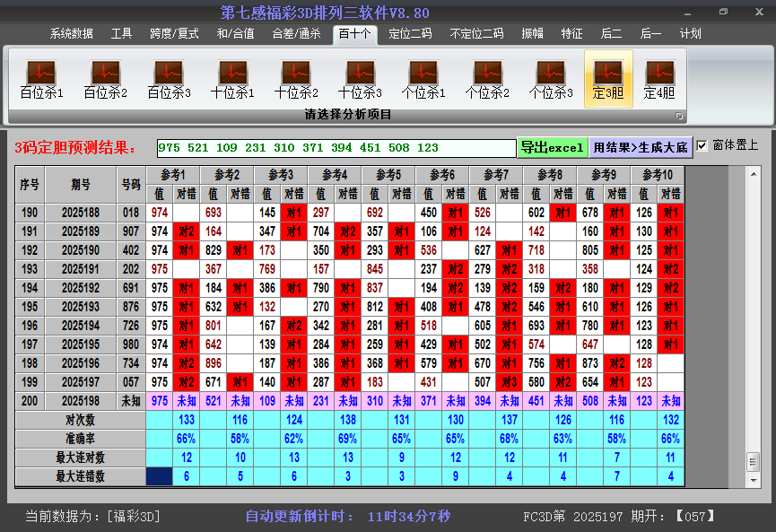This screenshot has height=532, width=776.
Task: Click the 当前数据为：[福彩3D] status text
Action: click(x=93, y=517)
